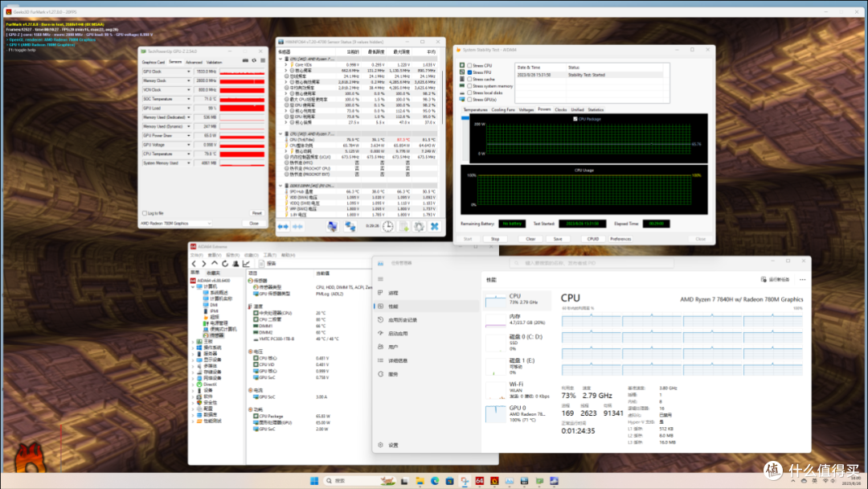Click HWiNFO sensor settings gear icon

pos(419,227)
